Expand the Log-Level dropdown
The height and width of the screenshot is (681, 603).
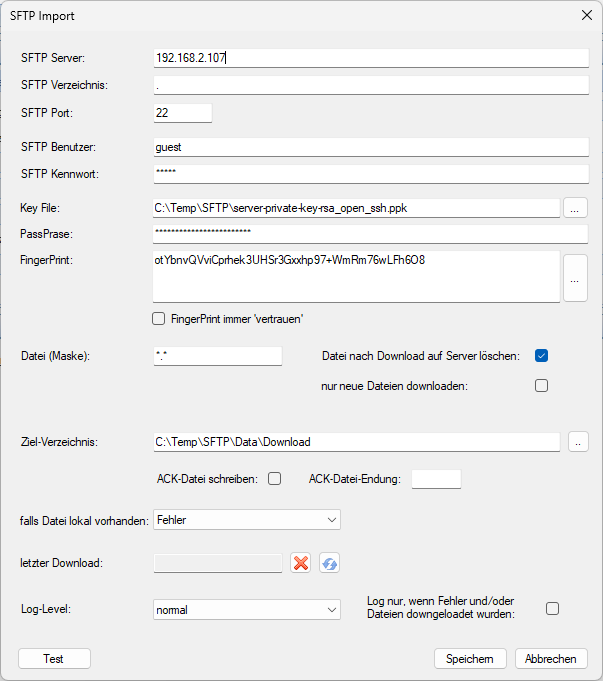(x=246, y=609)
